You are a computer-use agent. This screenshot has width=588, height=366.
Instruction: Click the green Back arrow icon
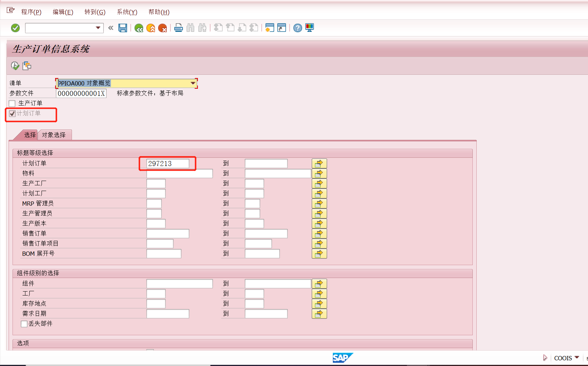[139, 28]
